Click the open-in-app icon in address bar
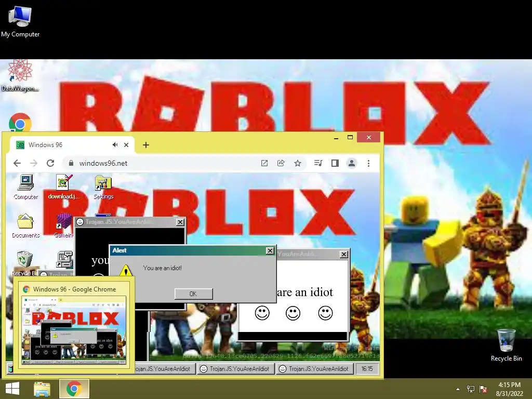Image resolution: width=532 pixels, height=399 pixels. pos(264,163)
